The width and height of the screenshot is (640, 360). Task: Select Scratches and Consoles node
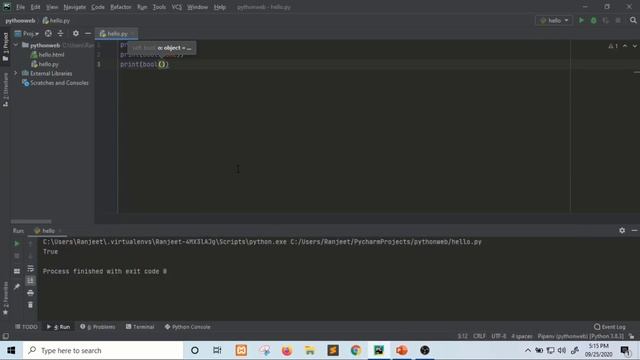click(55, 83)
